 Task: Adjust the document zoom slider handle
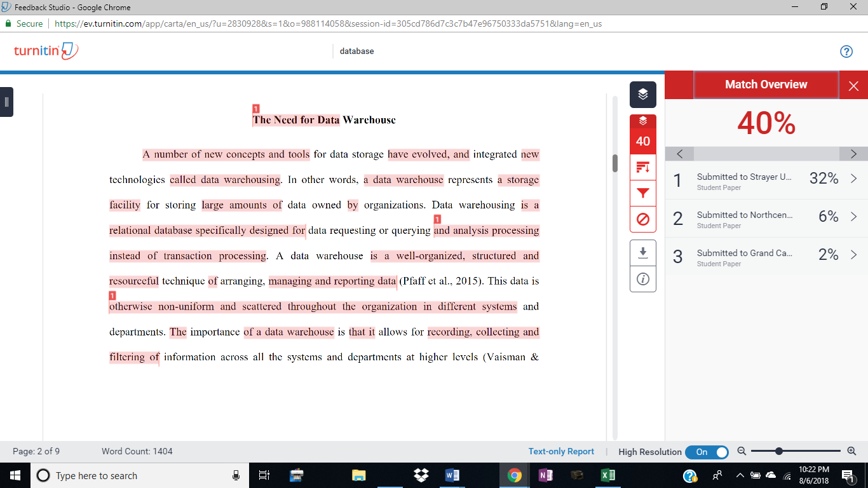click(x=778, y=451)
